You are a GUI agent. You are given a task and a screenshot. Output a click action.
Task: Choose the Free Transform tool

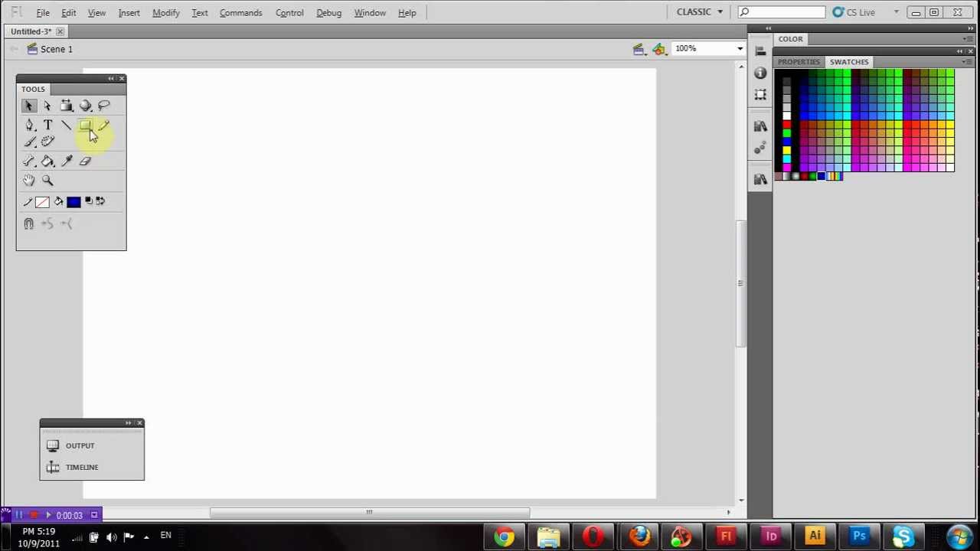coord(67,106)
